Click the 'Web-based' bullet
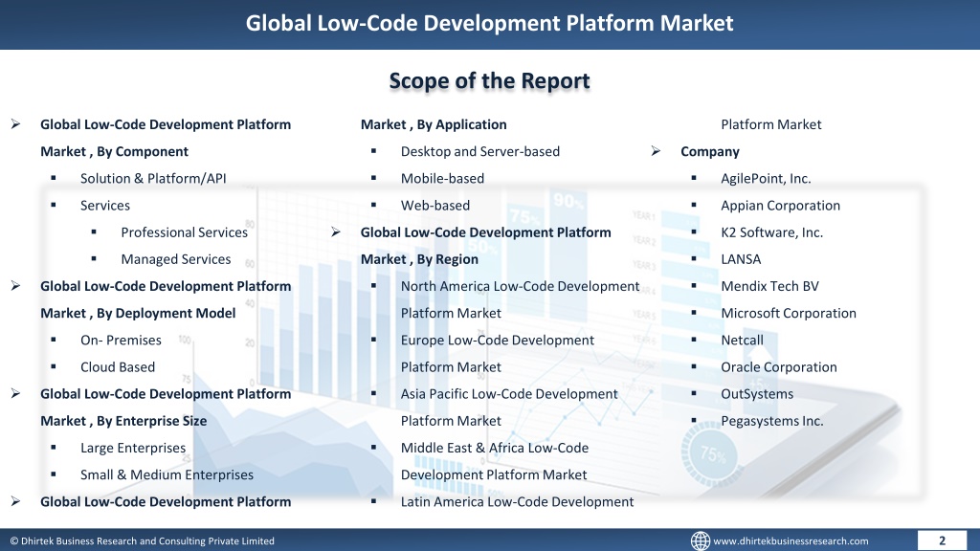The width and height of the screenshot is (980, 551). pyautogui.click(x=435, y=205)
